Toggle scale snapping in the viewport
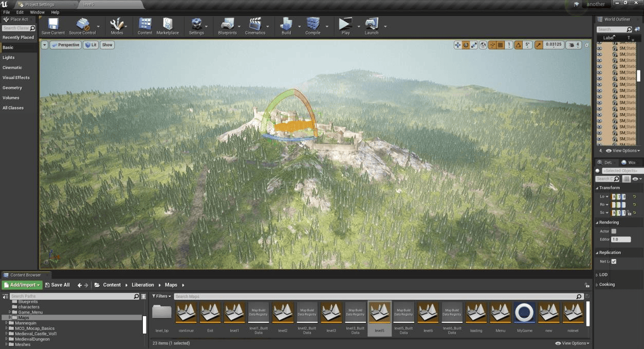Screen dimensions: 644x349 (539, 45)
